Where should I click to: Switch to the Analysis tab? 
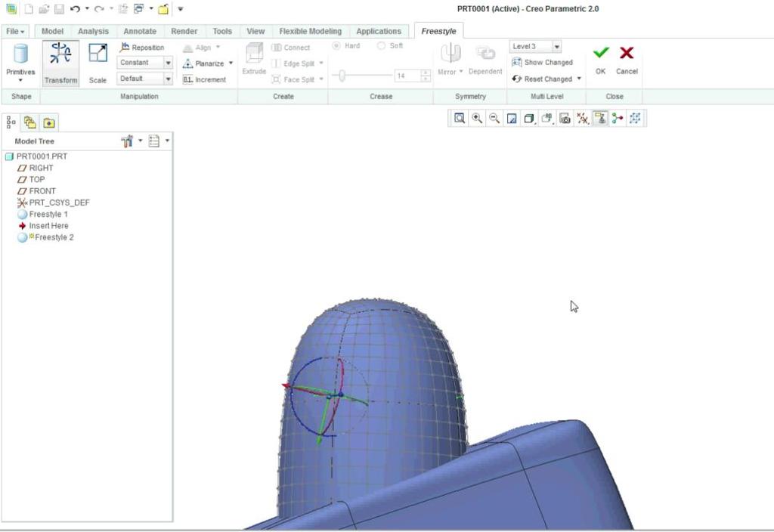[x=93, y=31]
